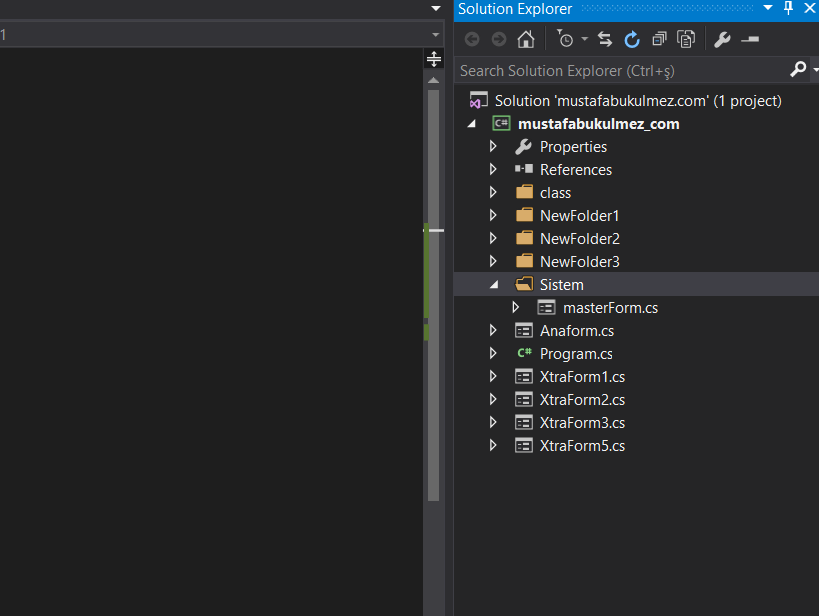The image size is (819, 616).
Task: Click the editor split window handle
Action: (434, 60)
